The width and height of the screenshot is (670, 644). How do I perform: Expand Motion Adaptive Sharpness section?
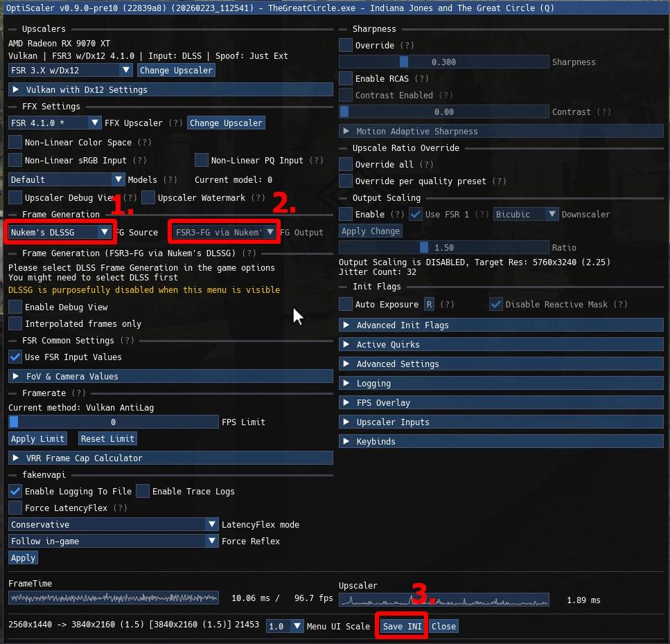(501, 131)
